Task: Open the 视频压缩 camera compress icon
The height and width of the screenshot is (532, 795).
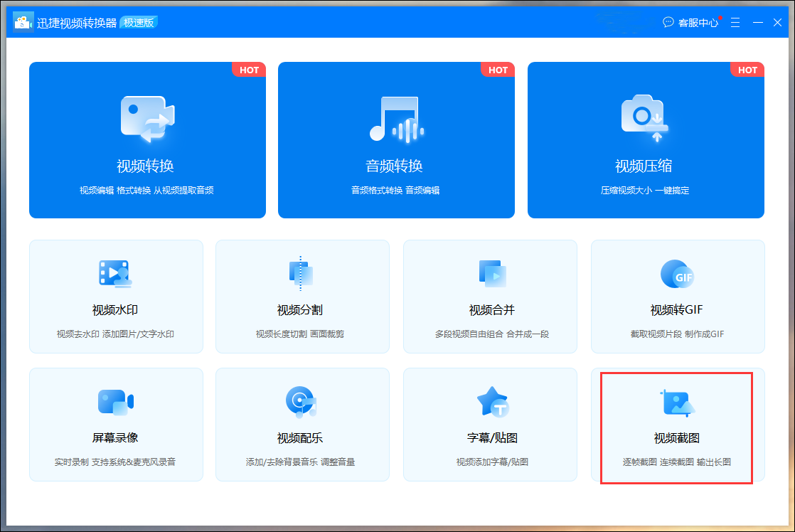Action: pyautogui.click(x=644, y=117)
